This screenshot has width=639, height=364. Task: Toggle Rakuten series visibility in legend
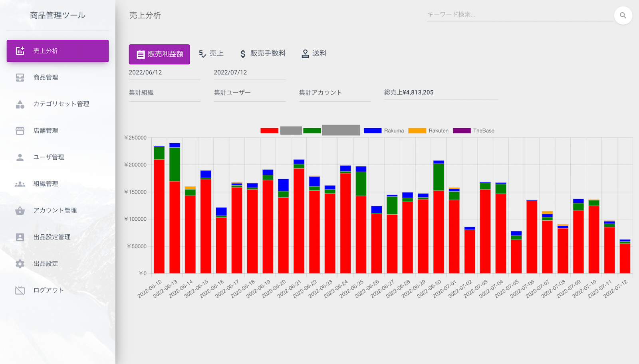tap(428, 131)
